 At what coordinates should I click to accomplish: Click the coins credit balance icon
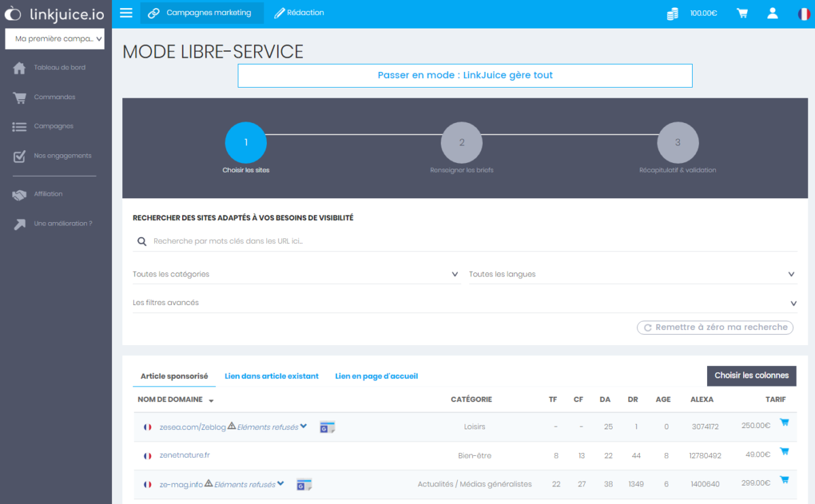coord(672,14)
